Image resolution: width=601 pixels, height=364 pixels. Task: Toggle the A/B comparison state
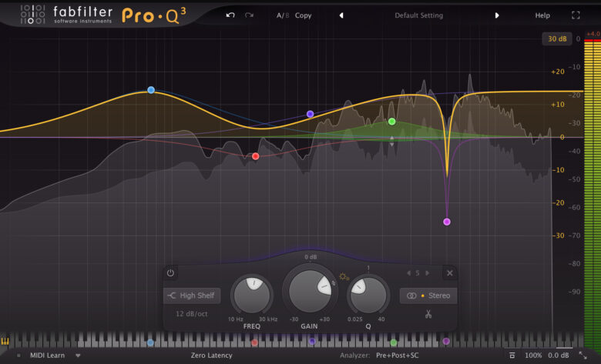click(283, 15)
